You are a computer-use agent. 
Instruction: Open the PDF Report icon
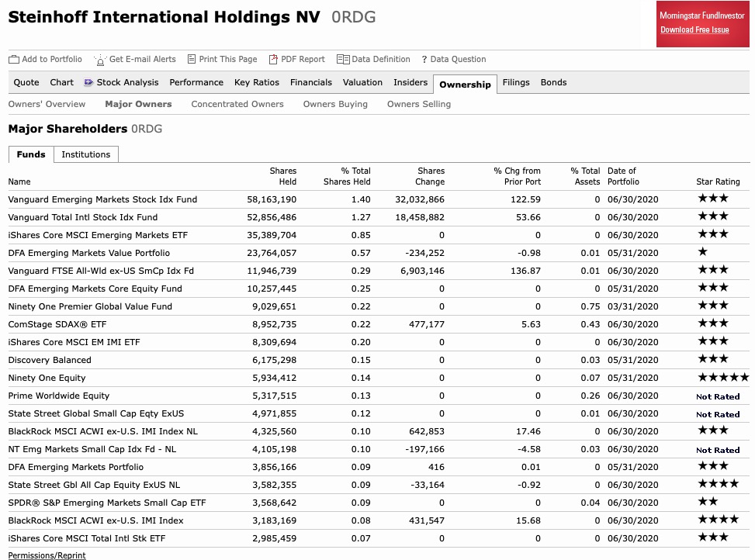click(272, 59)
